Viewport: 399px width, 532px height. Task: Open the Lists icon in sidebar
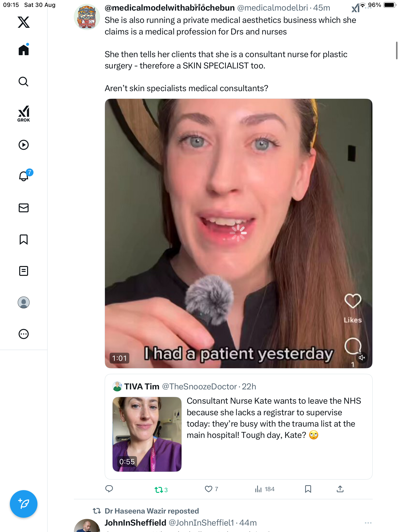click(x=24, y=271)
